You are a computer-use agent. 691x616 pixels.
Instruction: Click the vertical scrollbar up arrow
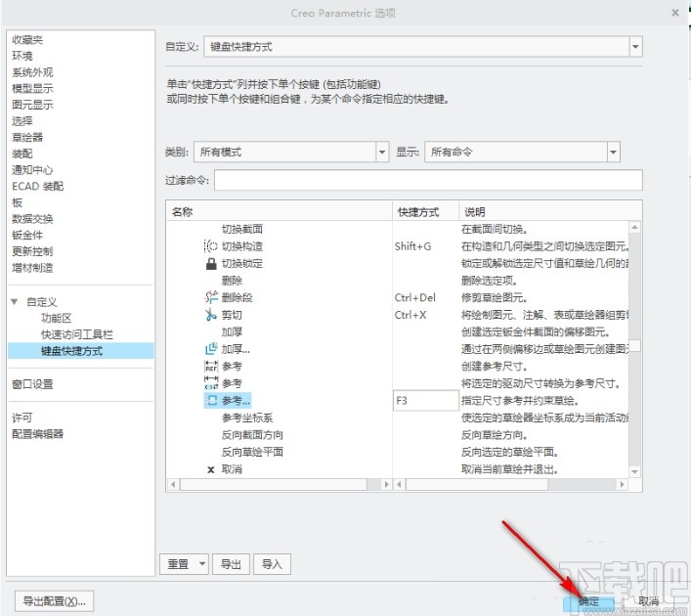(634, 227)
